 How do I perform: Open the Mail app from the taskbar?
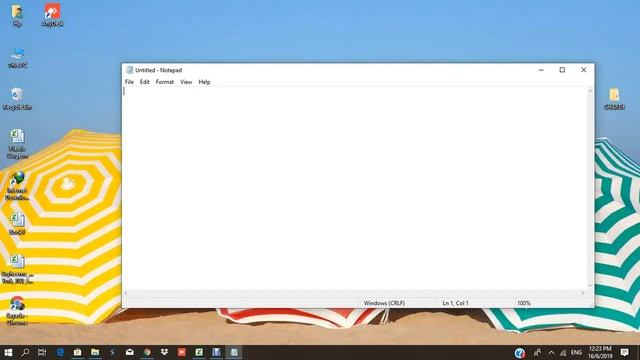[x=130, y=352]
